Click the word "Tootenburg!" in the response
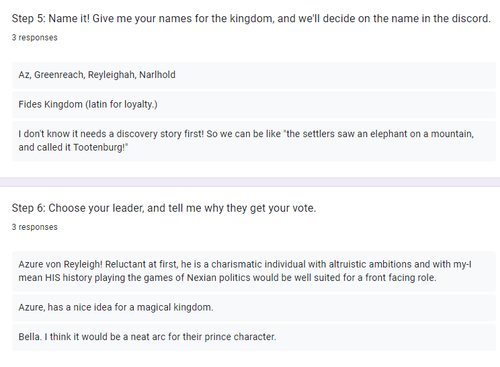Image resolution: width=500 pixels, height=367 pixels. [101, 147]
